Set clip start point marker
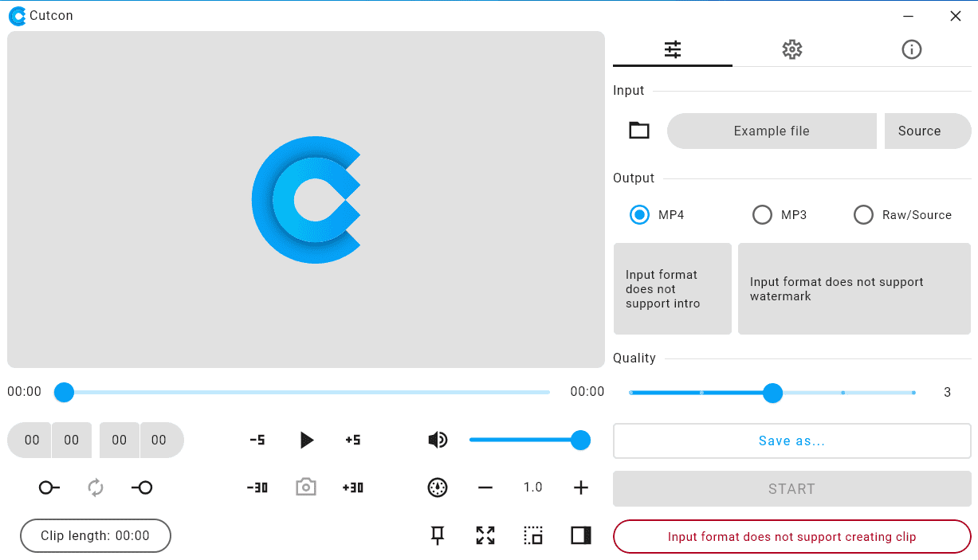Screen dimensions: 978x560 (49, 488)
